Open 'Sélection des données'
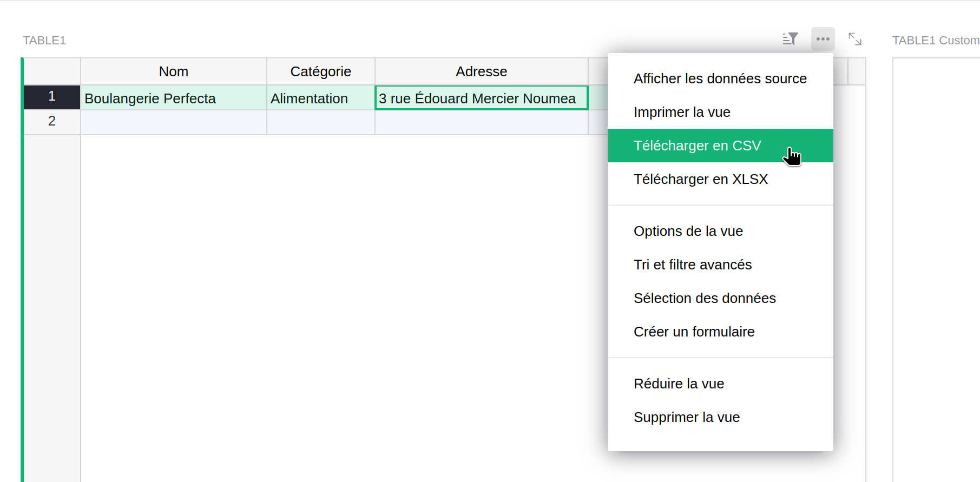The width and height of the screenshot is (980, 482). [x=705, y=298]
